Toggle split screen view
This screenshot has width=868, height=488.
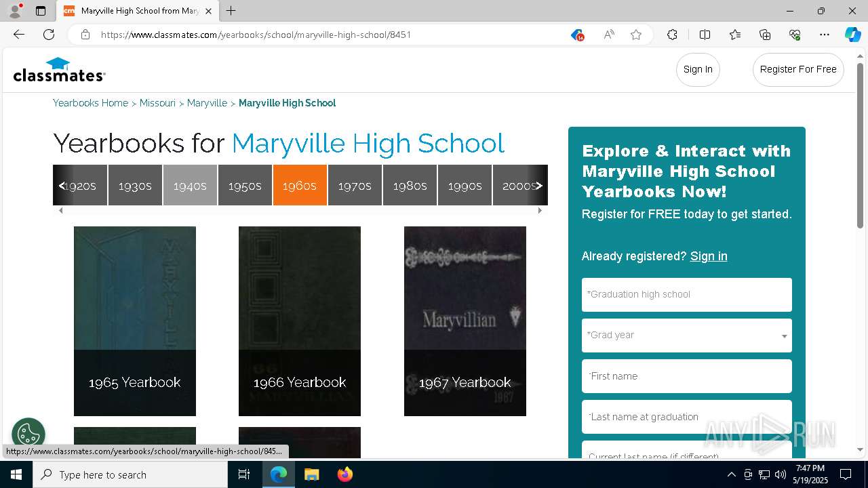tap(705, 35)
